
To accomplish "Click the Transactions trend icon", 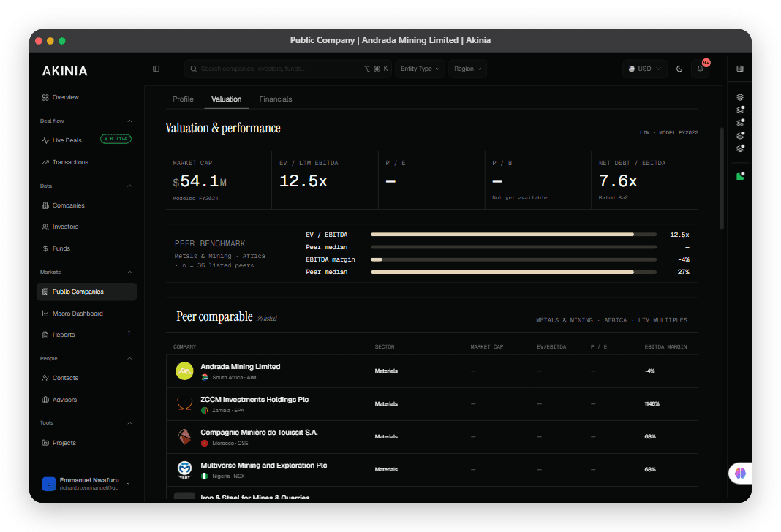I will pyautogui.click(x=45, y=162).
